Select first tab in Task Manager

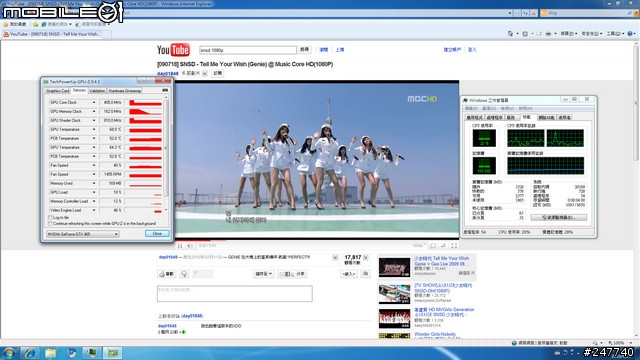point(474,118)
